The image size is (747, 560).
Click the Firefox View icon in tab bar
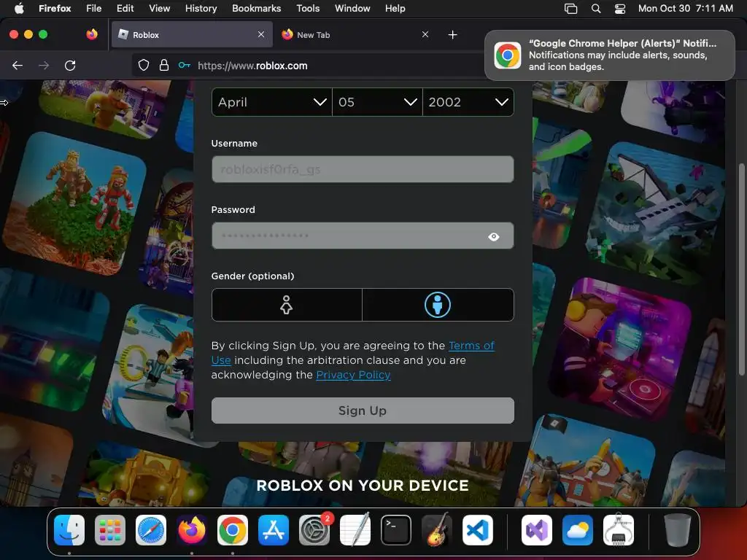pyautogui.click(x=91, y=34)
